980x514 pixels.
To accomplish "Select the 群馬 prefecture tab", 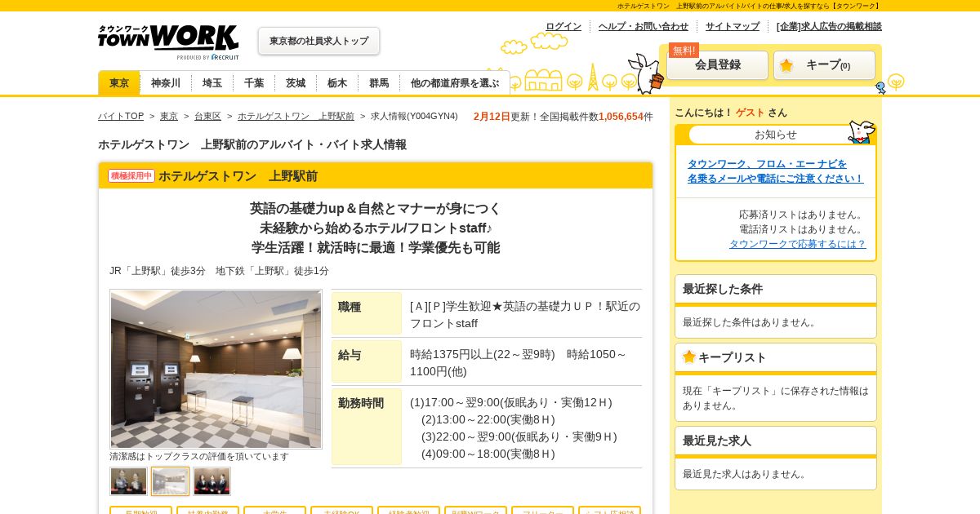I will click(x=379, y=83).
